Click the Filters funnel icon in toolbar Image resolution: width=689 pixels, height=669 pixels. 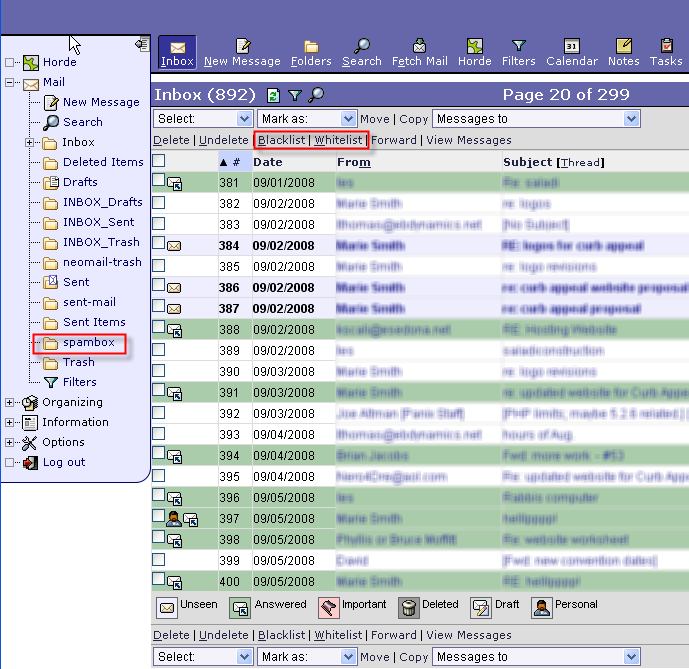click(x=518, y=46)
